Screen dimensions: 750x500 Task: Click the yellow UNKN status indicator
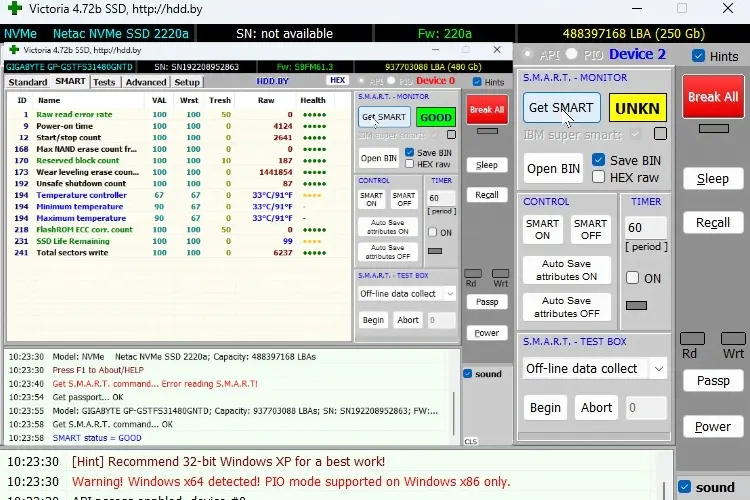[x=637, y=107]
